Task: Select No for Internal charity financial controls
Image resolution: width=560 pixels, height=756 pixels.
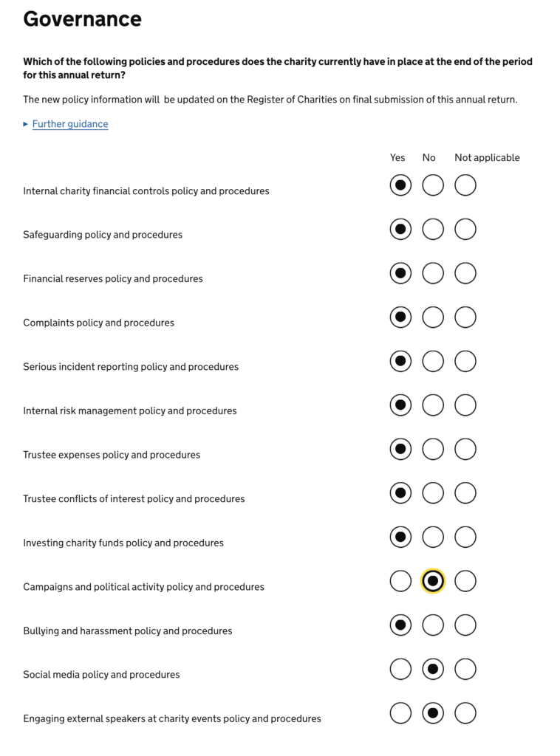Action: point(433,185)
